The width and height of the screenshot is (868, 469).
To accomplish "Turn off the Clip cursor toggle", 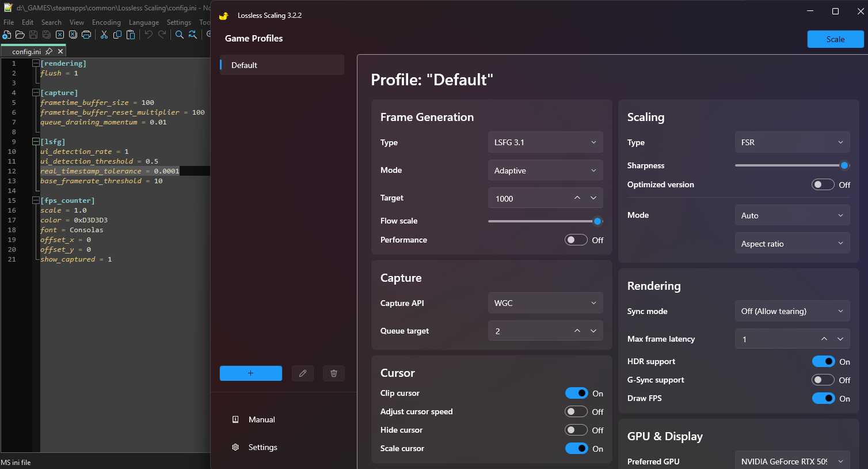I will [576, 393].
